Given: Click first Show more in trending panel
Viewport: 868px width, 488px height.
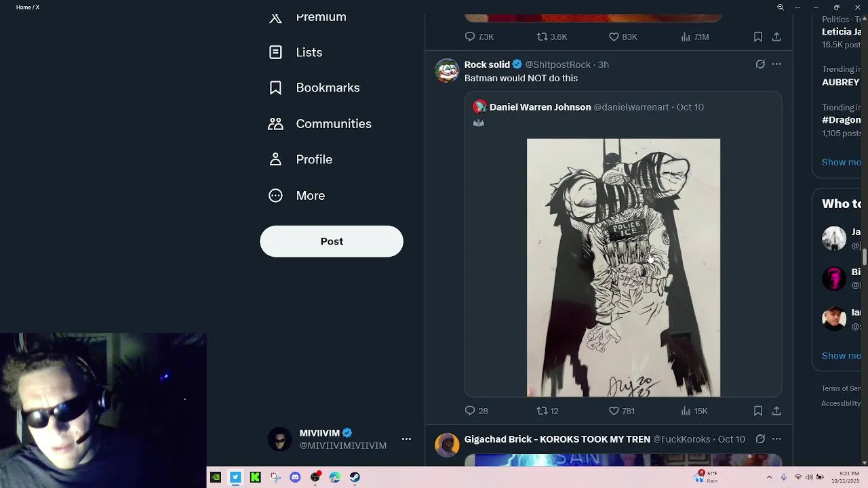Looking at the screenshot, I should coord(841,162).
